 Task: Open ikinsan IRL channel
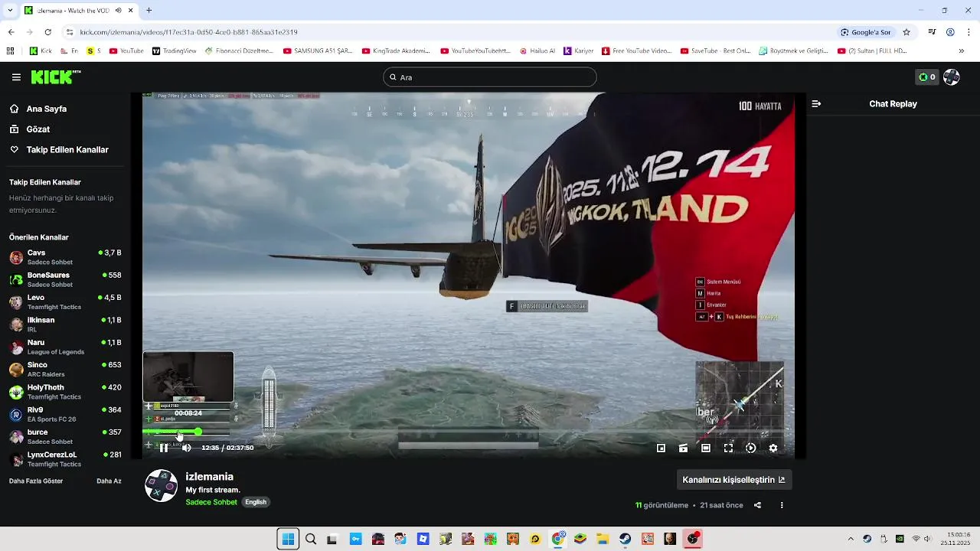pos(65,324)
